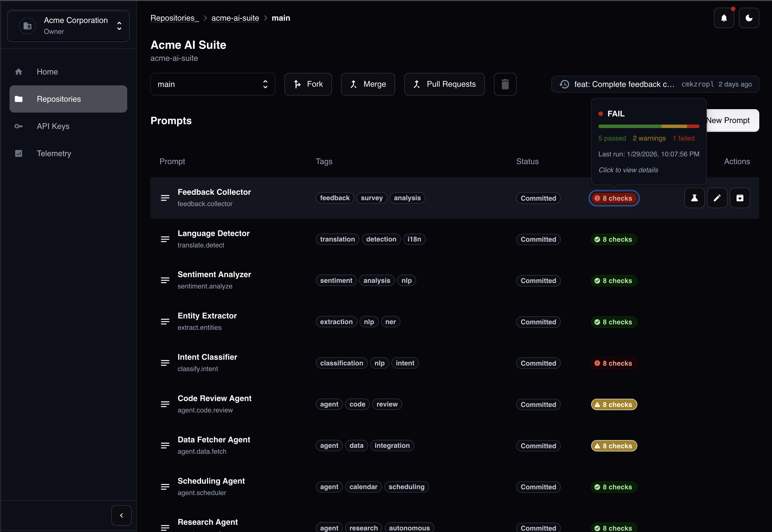Open Pull Requests

pyautogui.click(x=444, y=84)
